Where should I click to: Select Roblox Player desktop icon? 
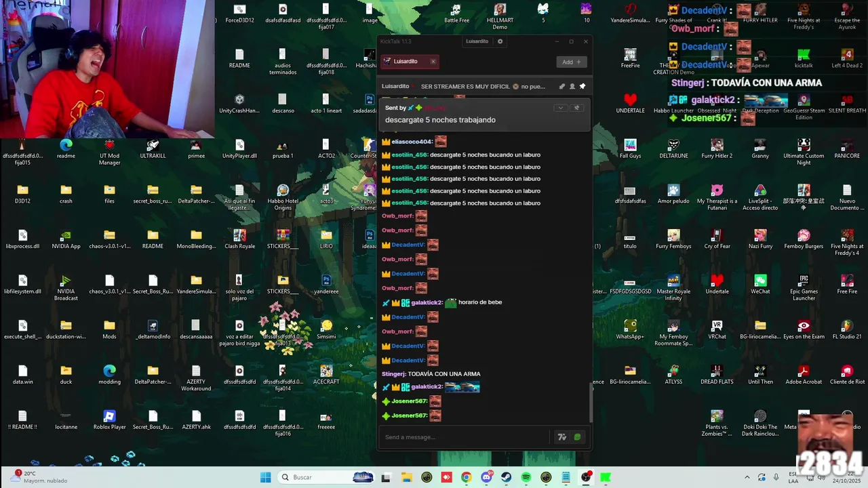(x=109, y=420)
